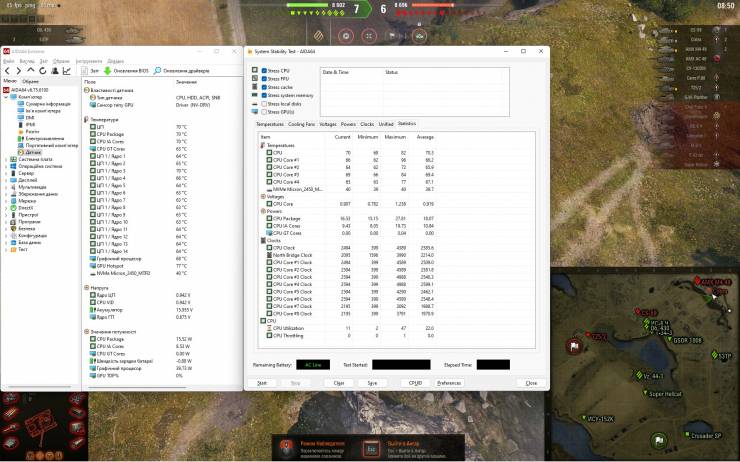This screenshot has height=462, width=740.
Task: Click the up-level arrow in AIDA64 toolbar
Action: click(31, 71)
